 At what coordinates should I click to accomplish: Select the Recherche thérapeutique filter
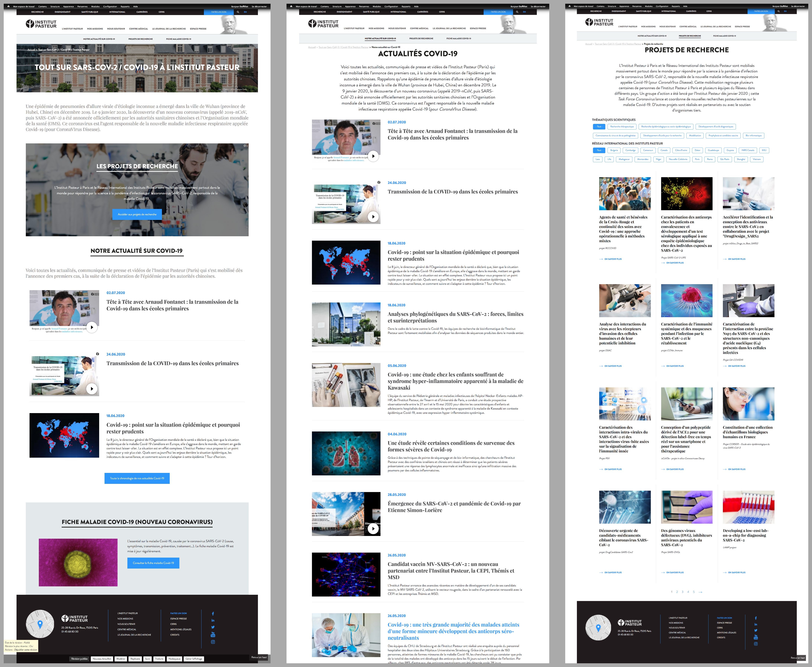point(622,126)
